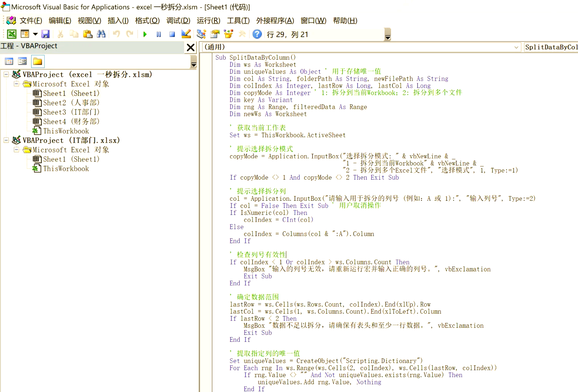Click the View Code button in the project panel

9,61
